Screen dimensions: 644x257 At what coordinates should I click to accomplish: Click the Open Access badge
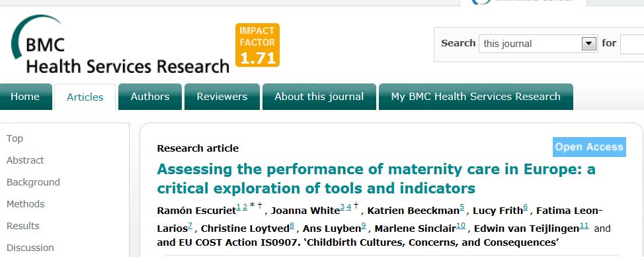[x=589, y=147]
